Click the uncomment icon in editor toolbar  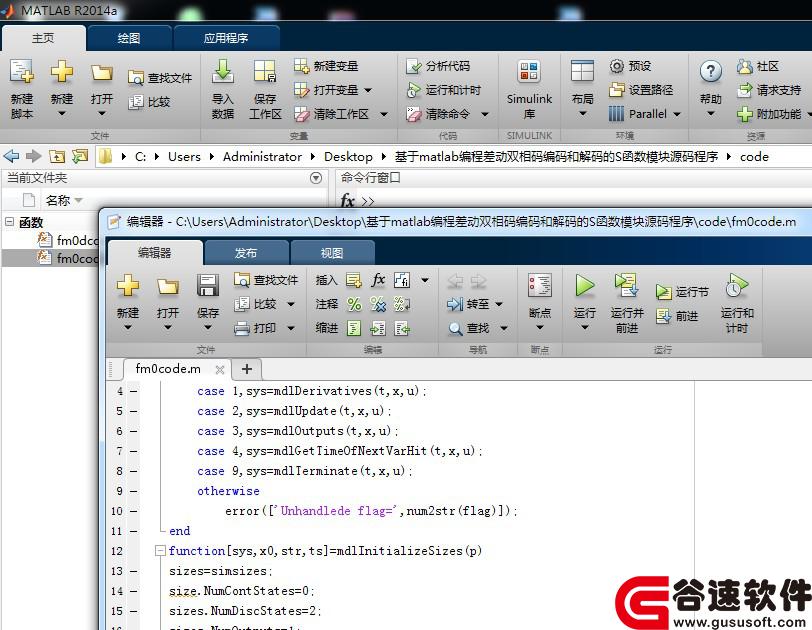coord(378,304)
